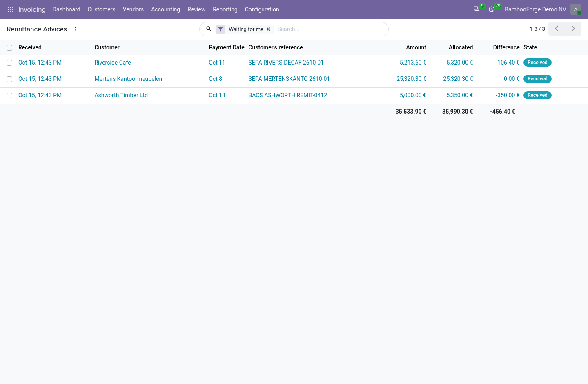Select the Ashworth Timber Ltd row checkbox
Screen dimensions: 588x384
point(9,96)
